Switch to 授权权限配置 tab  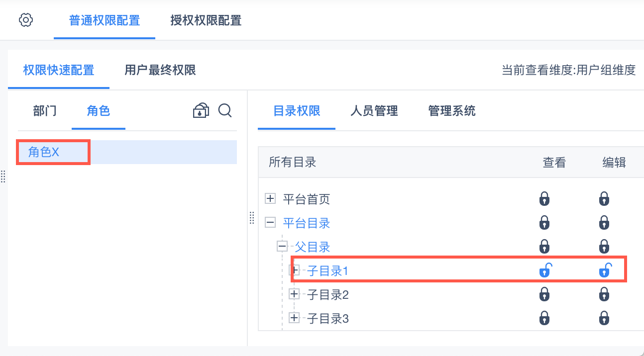click(206, 20)
